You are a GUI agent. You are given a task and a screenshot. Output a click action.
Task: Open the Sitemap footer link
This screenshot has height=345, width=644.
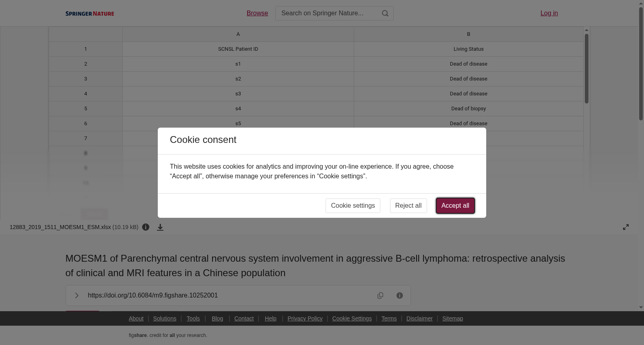click(452, 318)
